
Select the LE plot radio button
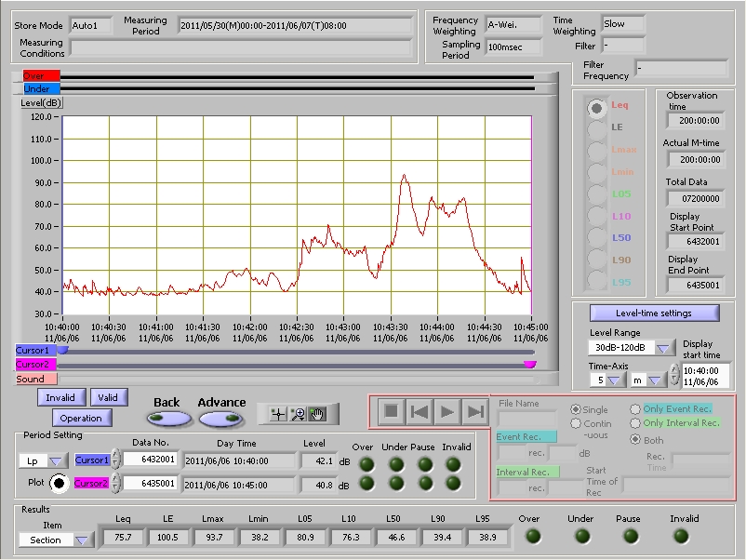pos(596,129)
